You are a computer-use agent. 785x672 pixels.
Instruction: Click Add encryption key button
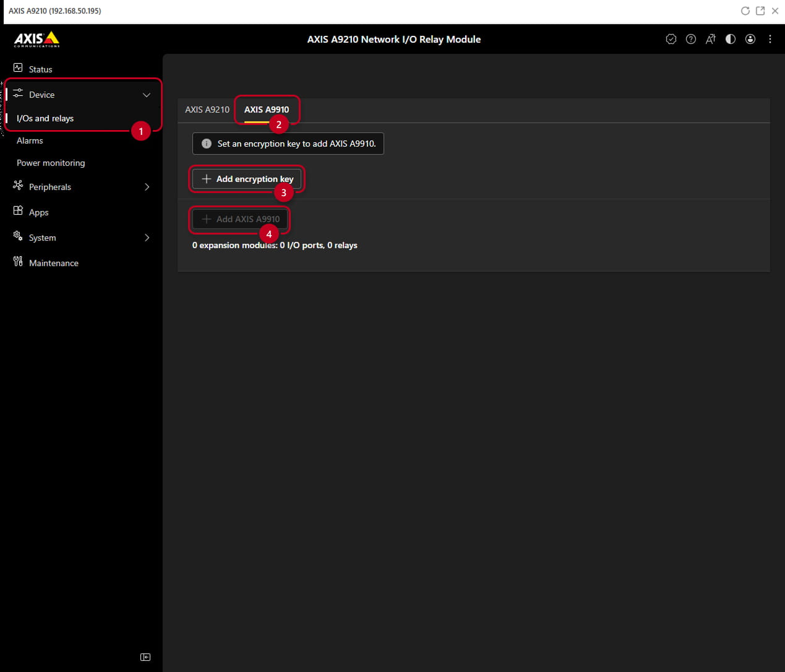[x=247, y=179]
